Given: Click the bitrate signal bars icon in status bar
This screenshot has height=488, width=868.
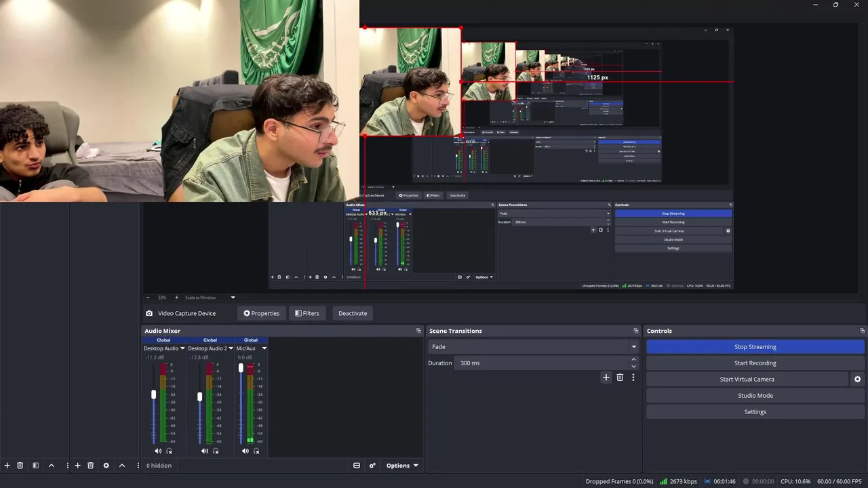Looking at the screenshot, I should click(663, 481).
